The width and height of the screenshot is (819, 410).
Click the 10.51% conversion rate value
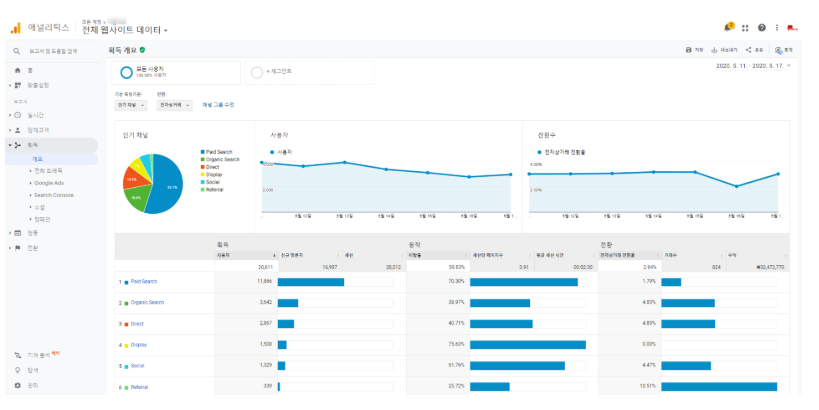[x=648, y=386]
